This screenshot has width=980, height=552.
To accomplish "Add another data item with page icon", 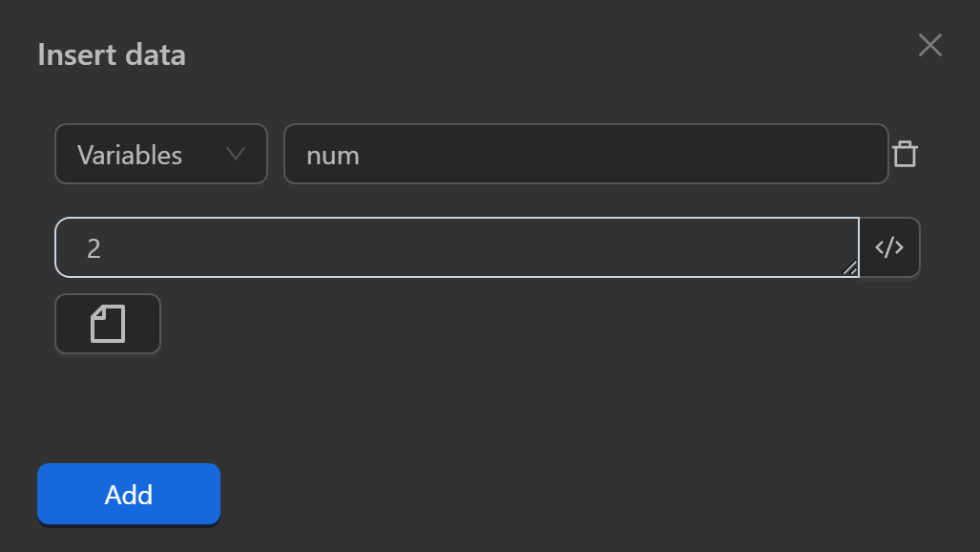I will tap(108, 324).
